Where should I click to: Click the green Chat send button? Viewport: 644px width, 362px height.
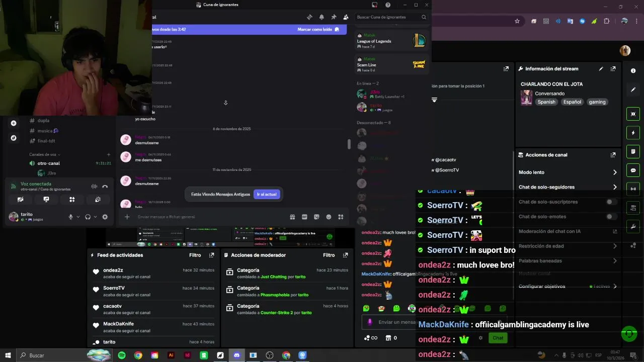498,338
